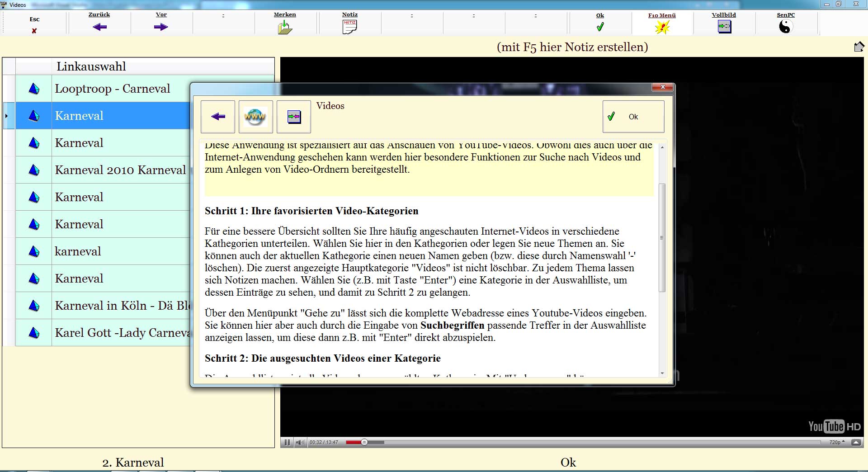This screenshot has height=472, width=868.
Task: Click the Merken save icon
Action: pyautogui.click(x=285, y=27)
